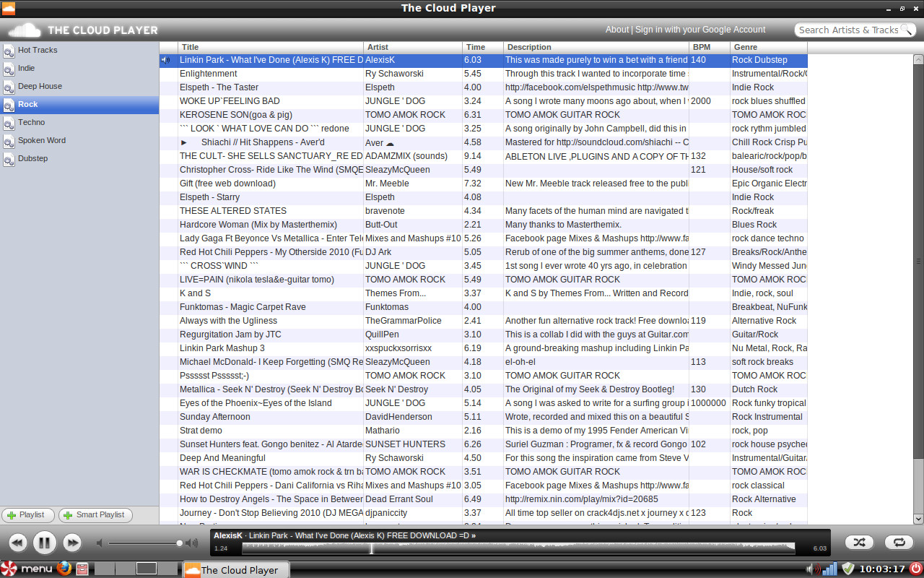
Task: Click the scrollbar down arrow
Action: coord(919,519)
